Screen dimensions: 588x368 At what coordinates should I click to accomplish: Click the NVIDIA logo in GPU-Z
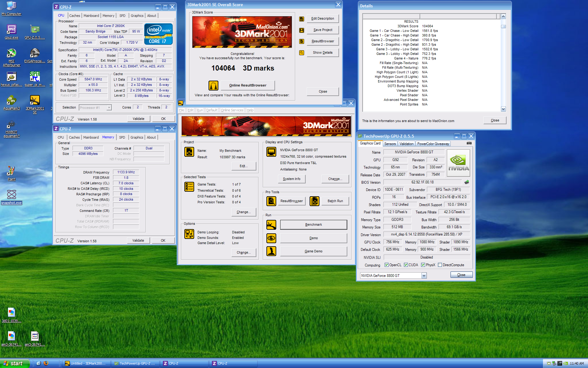click(458, 163)
